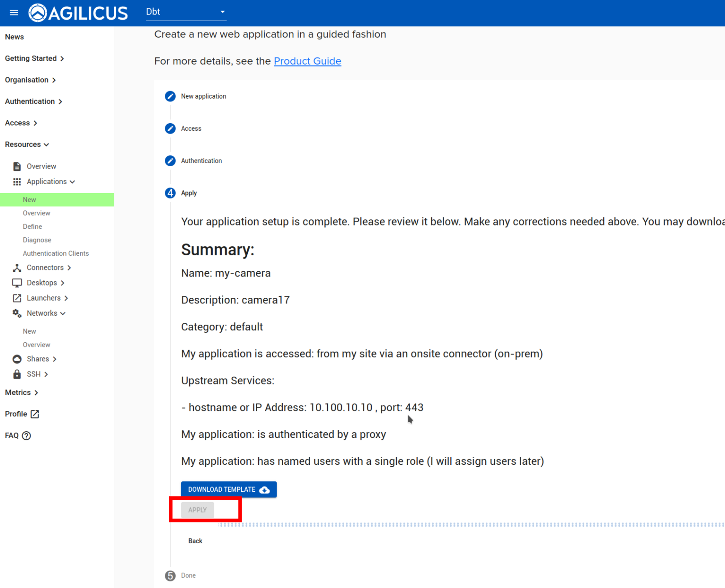
Task: Click the Desktops monitor icon
Action: (x=17, y=283)
